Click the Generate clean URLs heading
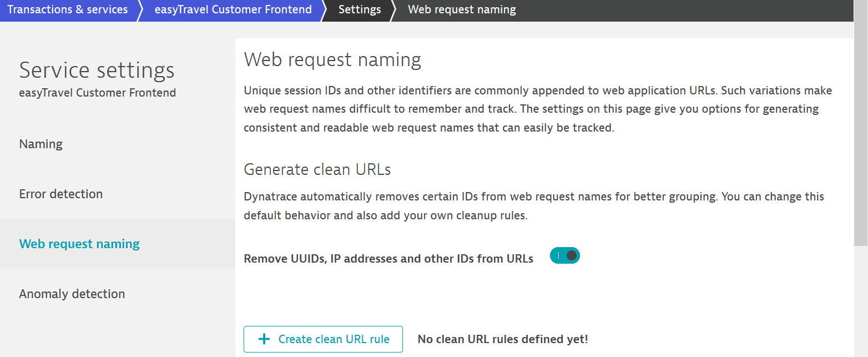 point(317,169)
